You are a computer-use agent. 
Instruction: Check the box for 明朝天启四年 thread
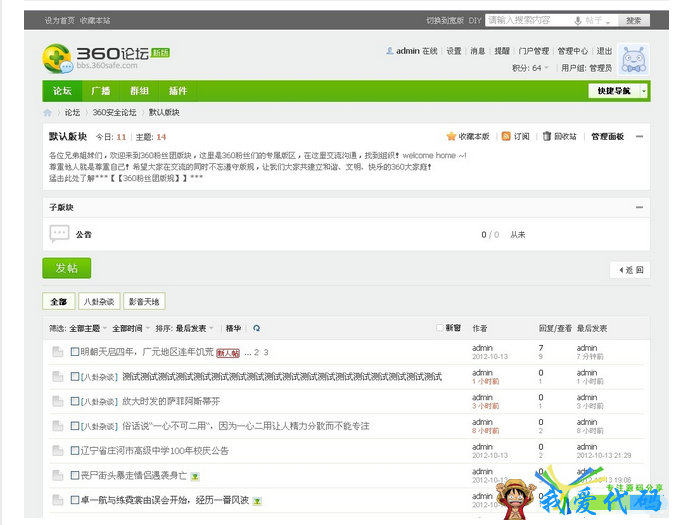74,352
